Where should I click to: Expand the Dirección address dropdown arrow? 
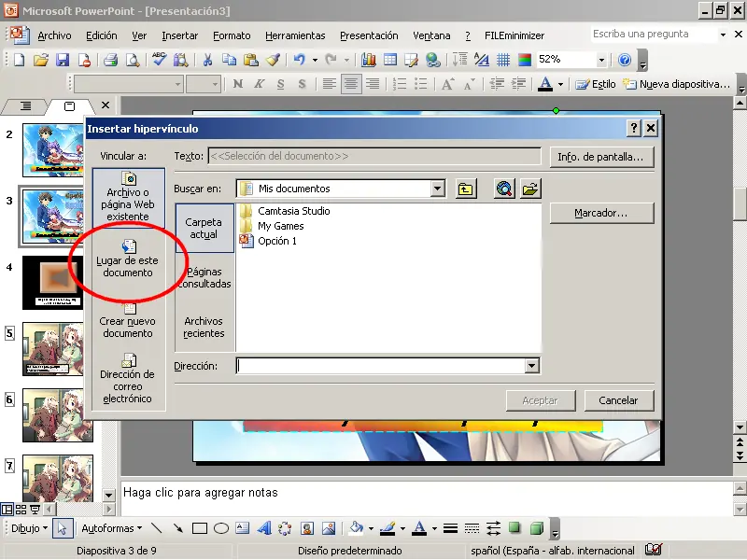click(531, 366)
